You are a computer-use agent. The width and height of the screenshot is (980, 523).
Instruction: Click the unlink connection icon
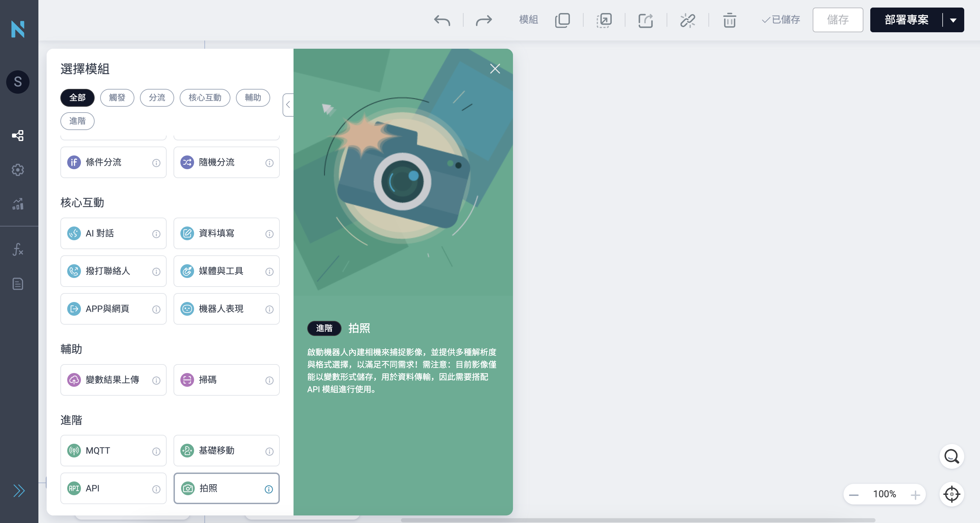(x=688, y=20)
